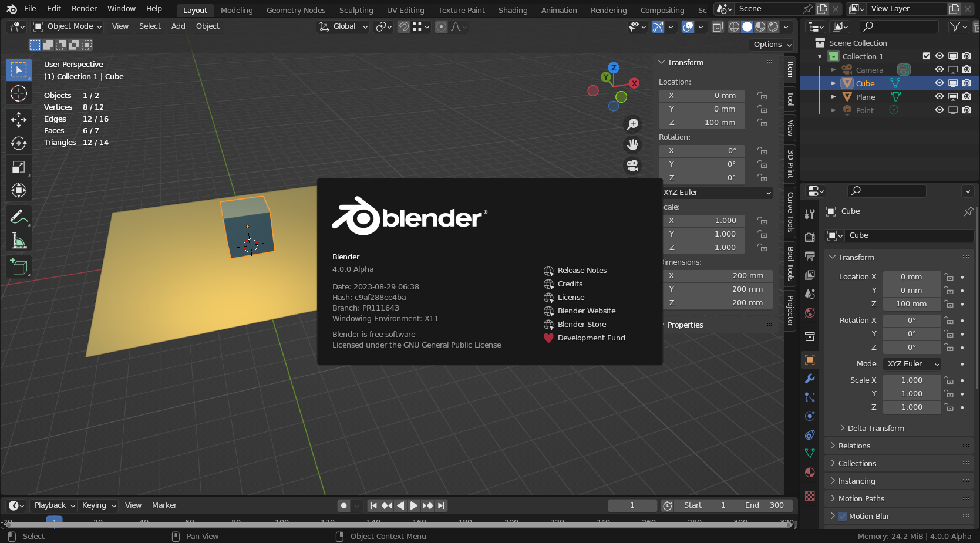The height and width of the screenshot is (543, 980).
Task: Select the Rotate tool
Action: 19,143
